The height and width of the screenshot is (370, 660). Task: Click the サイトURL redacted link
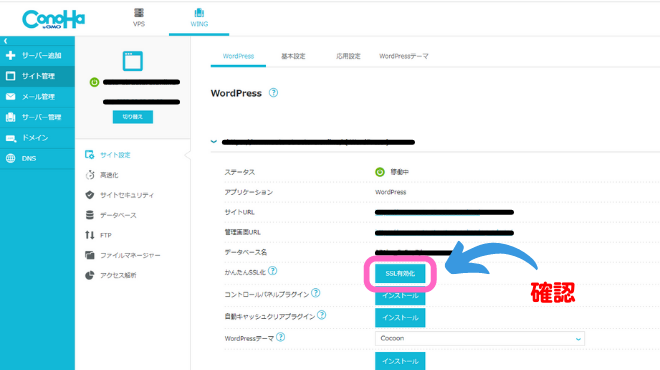444,212
